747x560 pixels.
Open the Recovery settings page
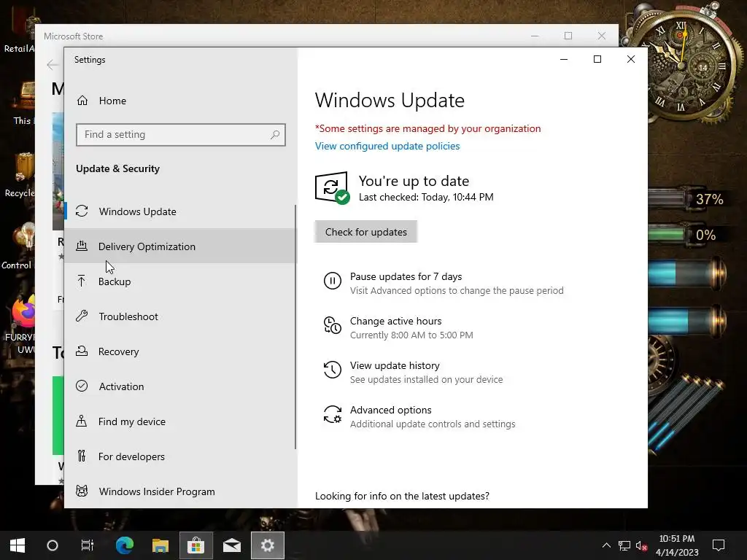(180, 351)
